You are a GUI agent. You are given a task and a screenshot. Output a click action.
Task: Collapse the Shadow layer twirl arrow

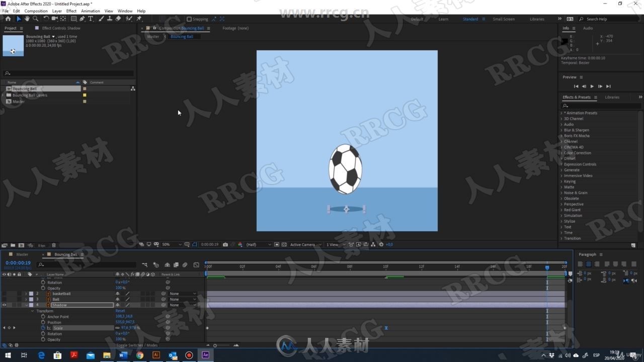coord(26,305)
